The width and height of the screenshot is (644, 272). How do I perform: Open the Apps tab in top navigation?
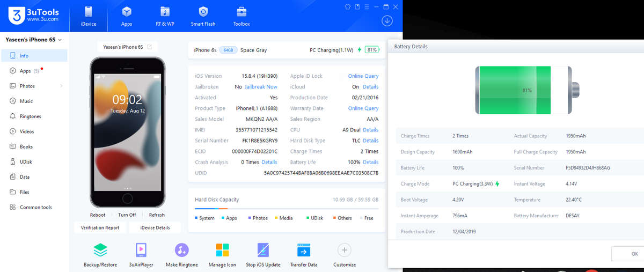127,16
